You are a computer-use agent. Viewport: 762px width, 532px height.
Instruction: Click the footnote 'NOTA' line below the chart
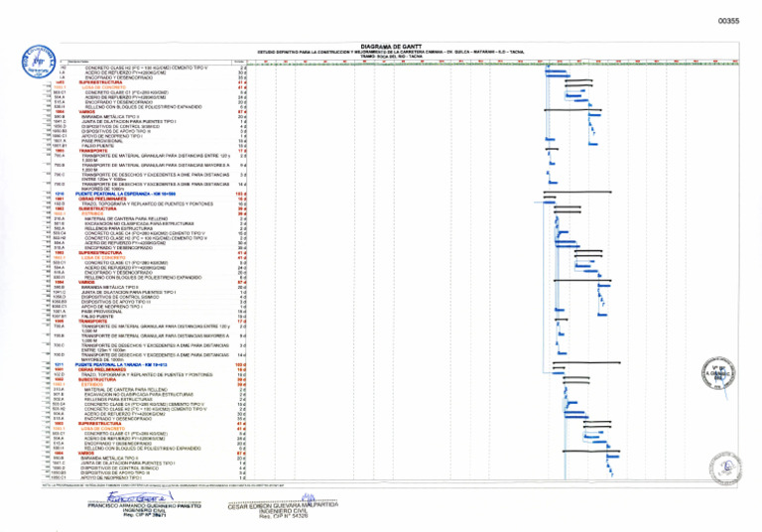pos(163,485)
